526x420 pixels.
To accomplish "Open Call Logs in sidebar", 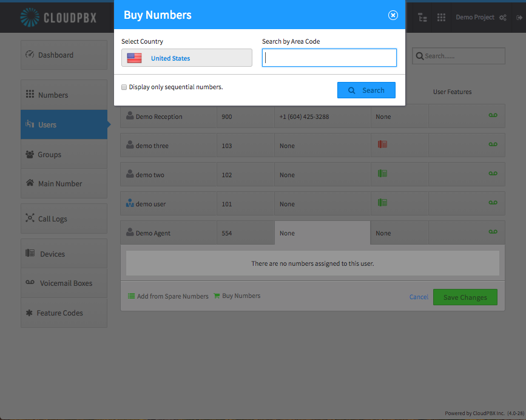I will [x=64, y=218].
